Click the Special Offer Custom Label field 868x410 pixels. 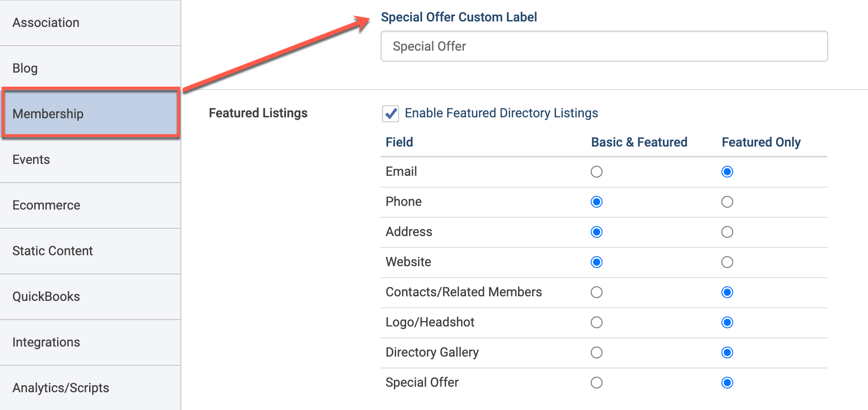[x=604, y=46]
